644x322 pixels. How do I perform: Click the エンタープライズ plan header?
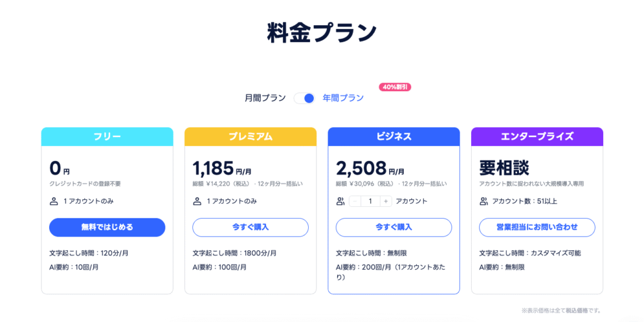click(x=537, y=136)
